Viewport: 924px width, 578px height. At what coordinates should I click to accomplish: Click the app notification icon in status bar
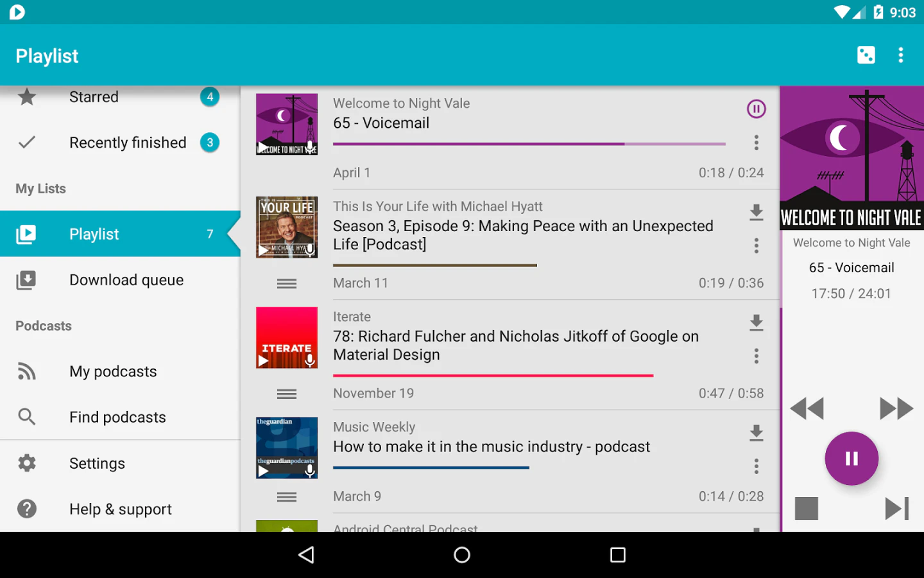17,12
